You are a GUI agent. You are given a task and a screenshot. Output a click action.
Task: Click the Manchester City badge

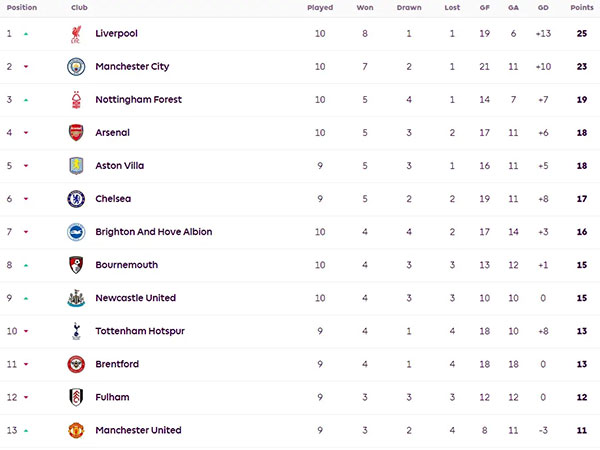76,67
